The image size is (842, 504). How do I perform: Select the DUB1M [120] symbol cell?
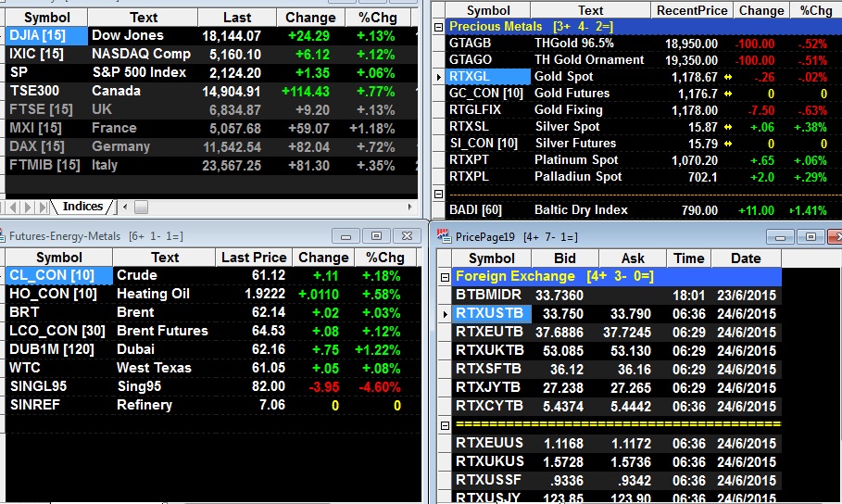click(x=58, y=350)
